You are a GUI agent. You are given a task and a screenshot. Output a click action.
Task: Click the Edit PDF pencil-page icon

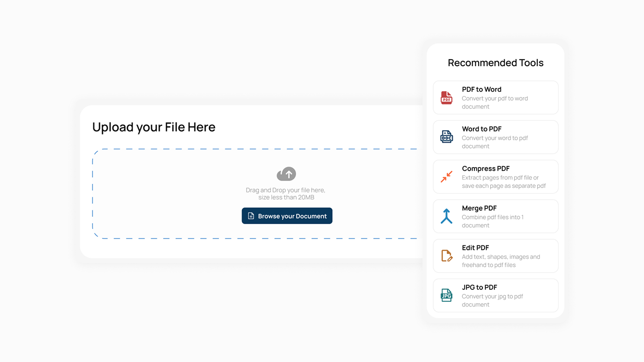tap(446, 256)
